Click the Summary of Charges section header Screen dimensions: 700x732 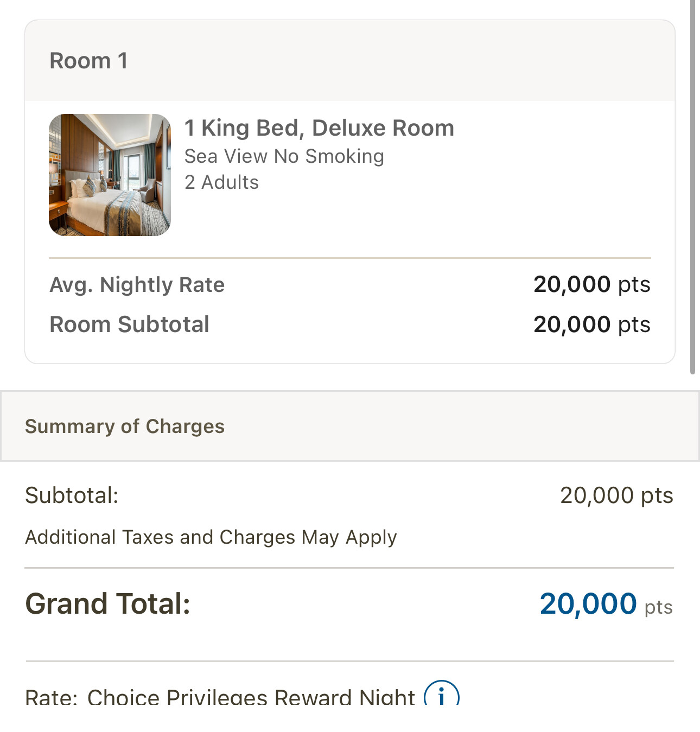pos(350,426)
